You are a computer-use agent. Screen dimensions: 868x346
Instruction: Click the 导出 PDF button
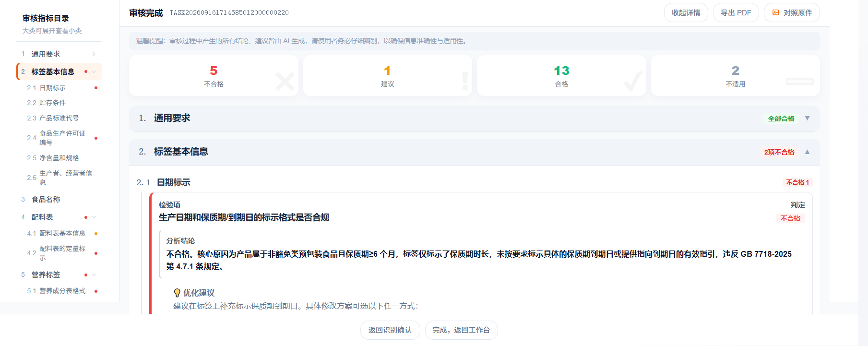[x=736, y=12]
